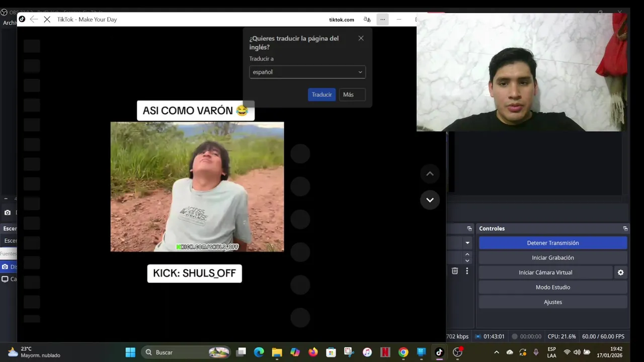Click the OneDrive cloud tray icon
This screenshot has width=644, height=362.
[510, 352]
